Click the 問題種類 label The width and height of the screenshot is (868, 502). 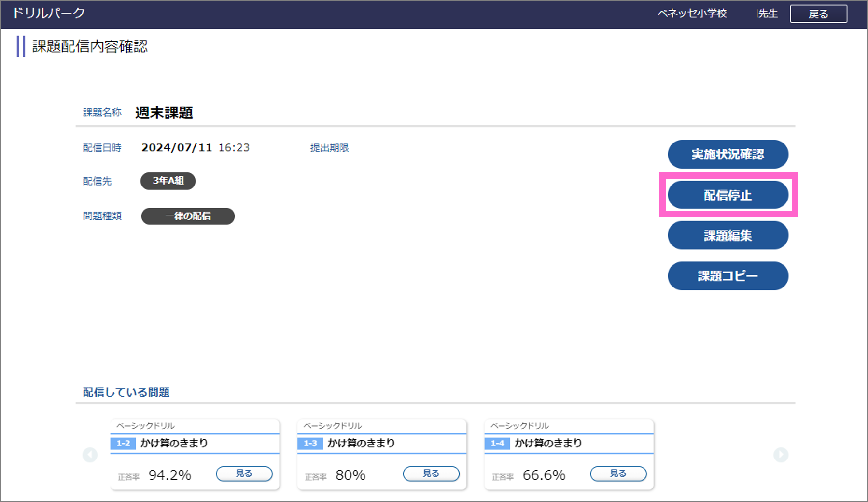102,216
